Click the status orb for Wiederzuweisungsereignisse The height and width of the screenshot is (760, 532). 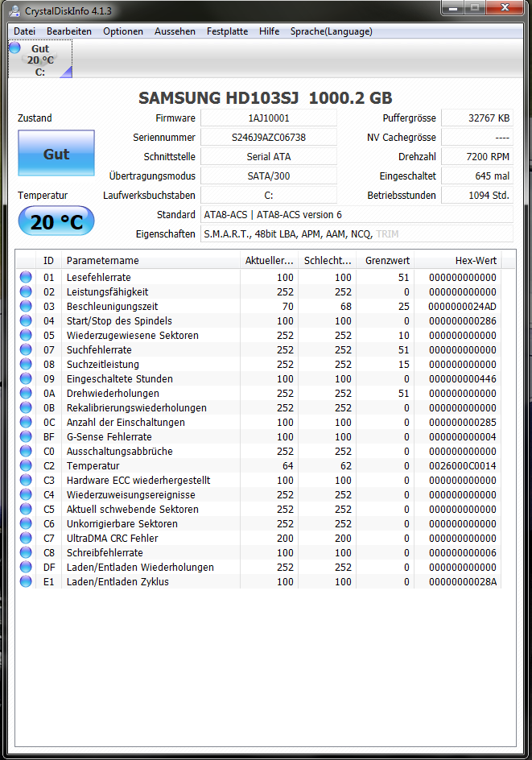[x=26, y=494]
